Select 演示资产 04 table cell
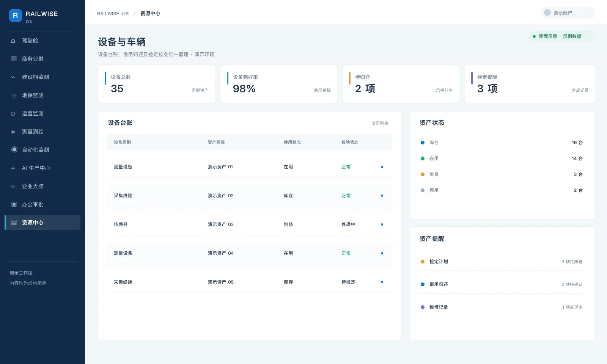Image resolution: width=607 pixels, height=364 pixels. pos(221,253)
